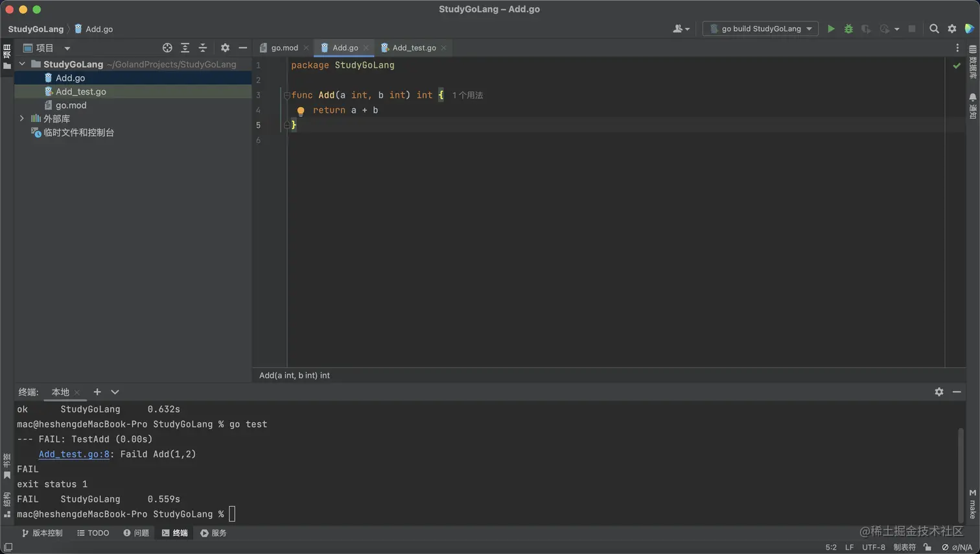The height and width of the screenshot is (554, 980).
Task: Open Search Everywhere magnifier icon
Action: [934, 29]
